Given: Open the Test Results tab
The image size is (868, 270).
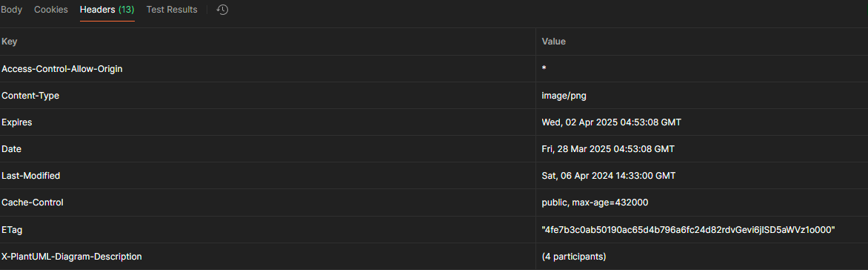Looking at the screenshot, I should (x=172, y=10).
